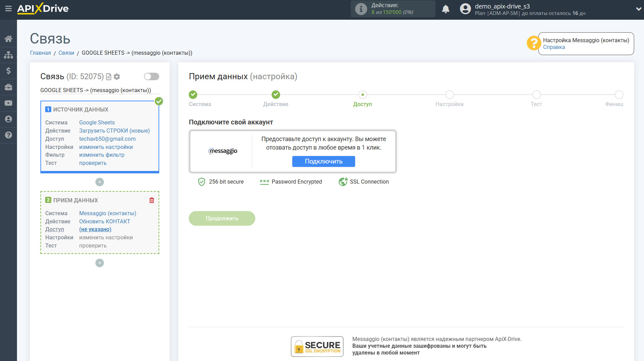Click the Подключить button
The height and width of the screenshot is (361, 644).
pyautogui.click(x=323, y=161)
